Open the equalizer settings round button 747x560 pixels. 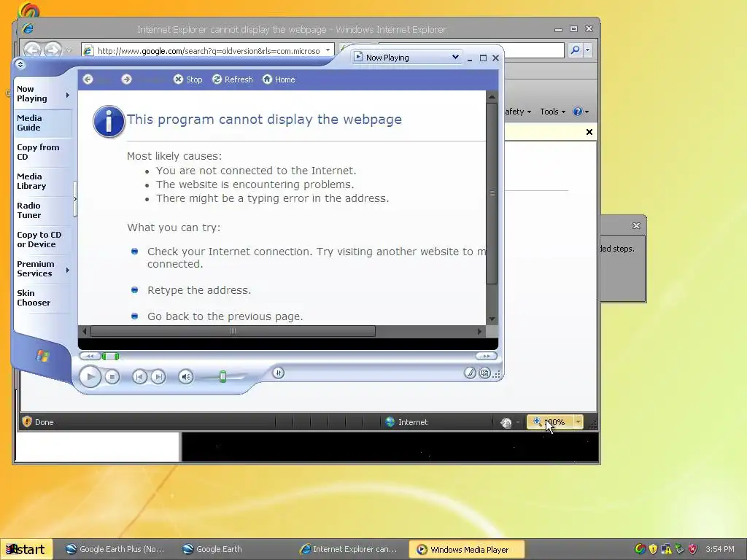279,373
